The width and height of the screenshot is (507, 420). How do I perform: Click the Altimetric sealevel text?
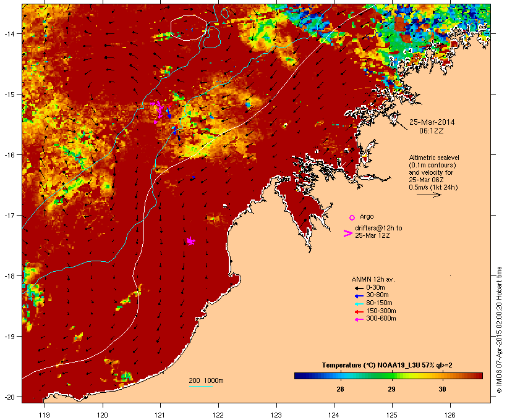pyautogui.click(x=434, y=157)
